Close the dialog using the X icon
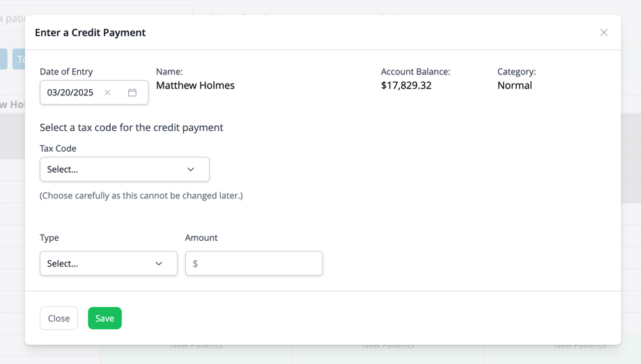Screen dimensions: 641x364 point(603,33)
